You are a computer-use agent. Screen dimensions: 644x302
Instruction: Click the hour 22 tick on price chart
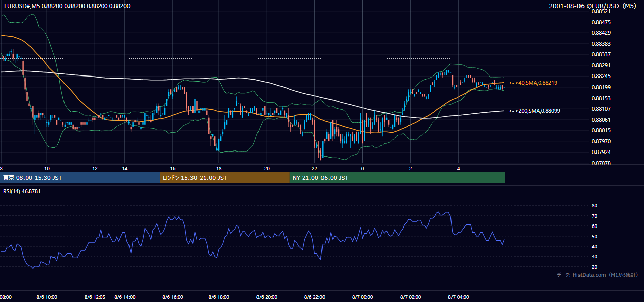click(314, 168)
